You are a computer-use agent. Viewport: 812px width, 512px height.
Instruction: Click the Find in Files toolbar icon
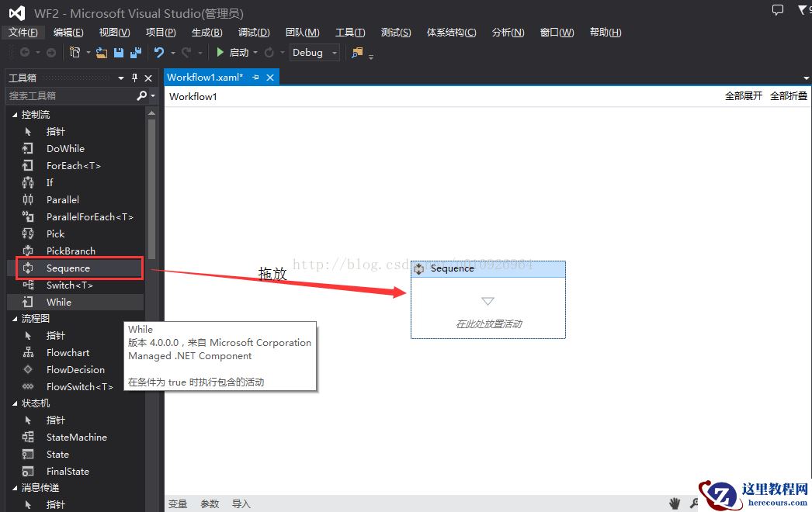pyautogui.click(x=357, y=53)
